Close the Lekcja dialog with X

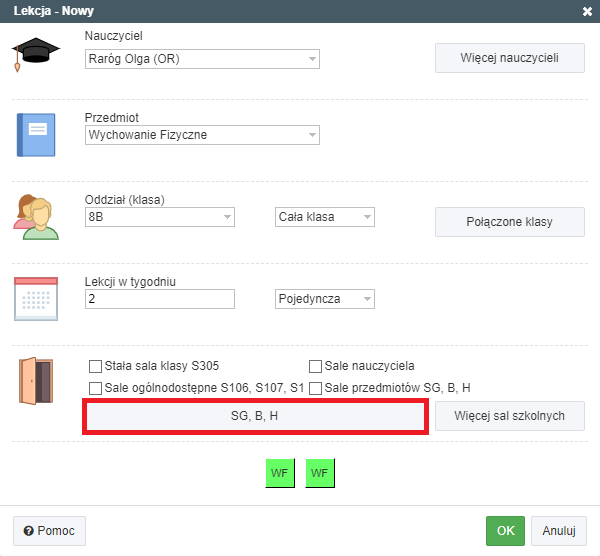pos(586,11)
